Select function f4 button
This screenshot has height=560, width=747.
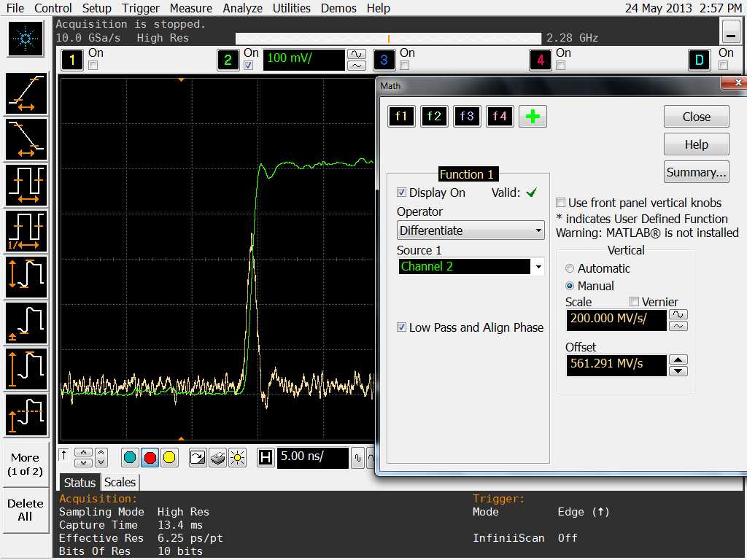(x=499, y=117)
